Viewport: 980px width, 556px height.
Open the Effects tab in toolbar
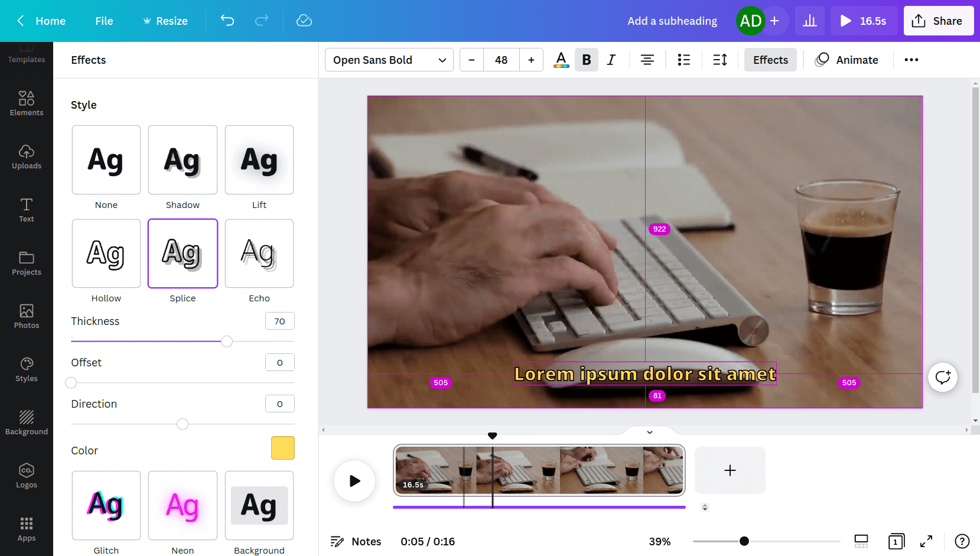click(770, 60)
